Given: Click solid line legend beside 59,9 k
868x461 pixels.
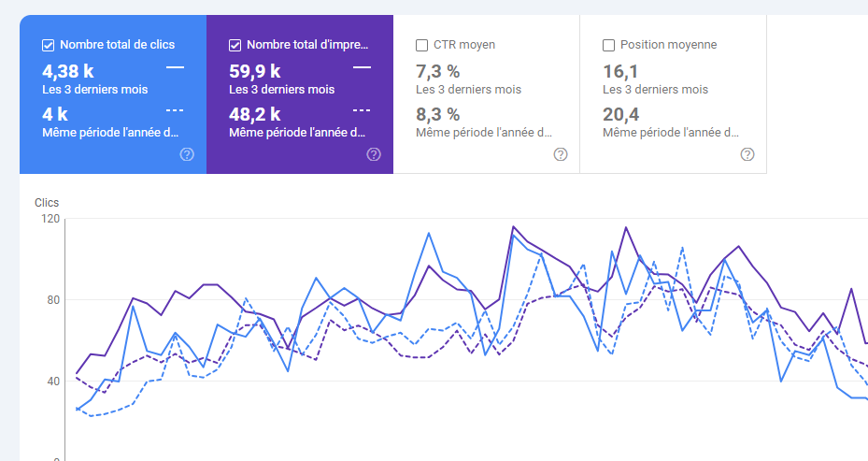Looking at the screenshot, I should [362, 67].
